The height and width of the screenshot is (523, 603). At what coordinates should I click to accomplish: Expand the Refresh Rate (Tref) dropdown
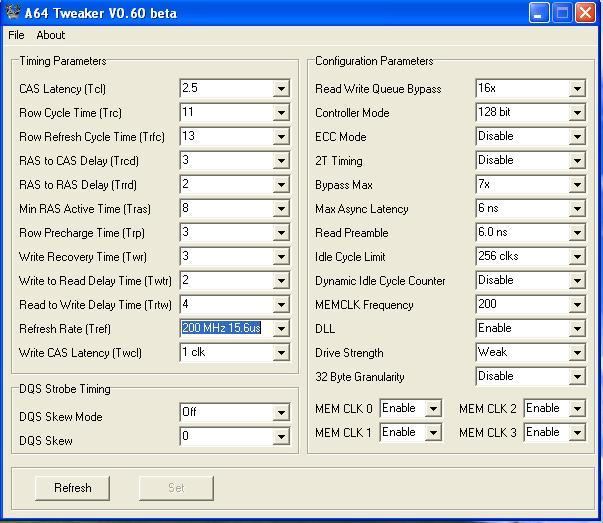click(x=282, y=329)
